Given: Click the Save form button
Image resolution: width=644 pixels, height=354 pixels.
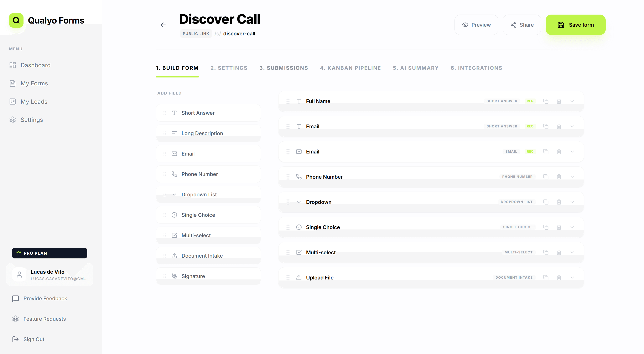Looking at the screenshot, I should (575, 25).
